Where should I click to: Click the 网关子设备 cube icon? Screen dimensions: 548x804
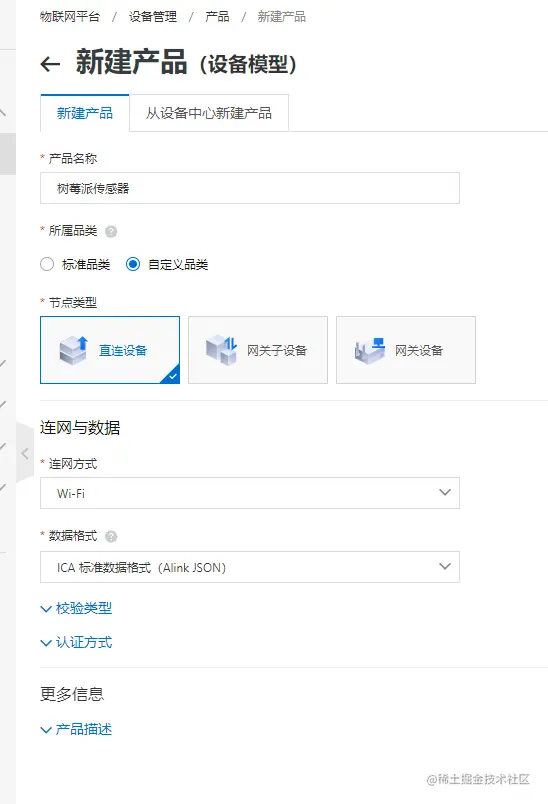[221, 350]
